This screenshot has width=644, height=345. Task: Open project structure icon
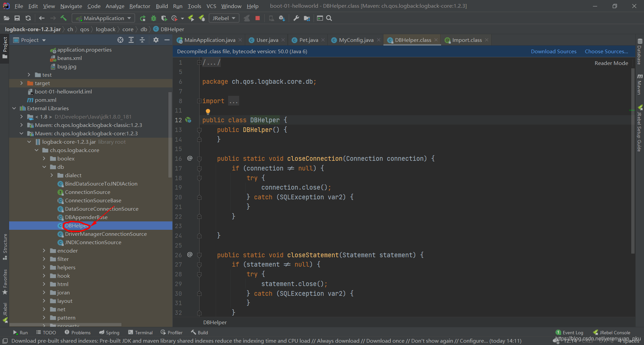coord(307,18)
